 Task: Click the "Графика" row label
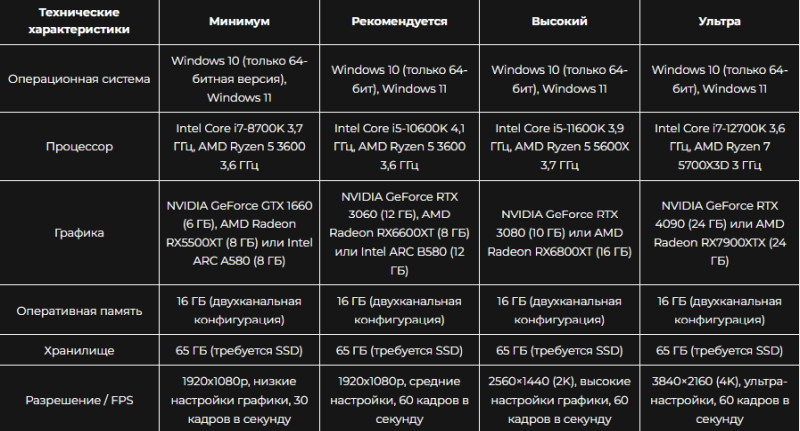pyautogui.click(x=78, y=232)
